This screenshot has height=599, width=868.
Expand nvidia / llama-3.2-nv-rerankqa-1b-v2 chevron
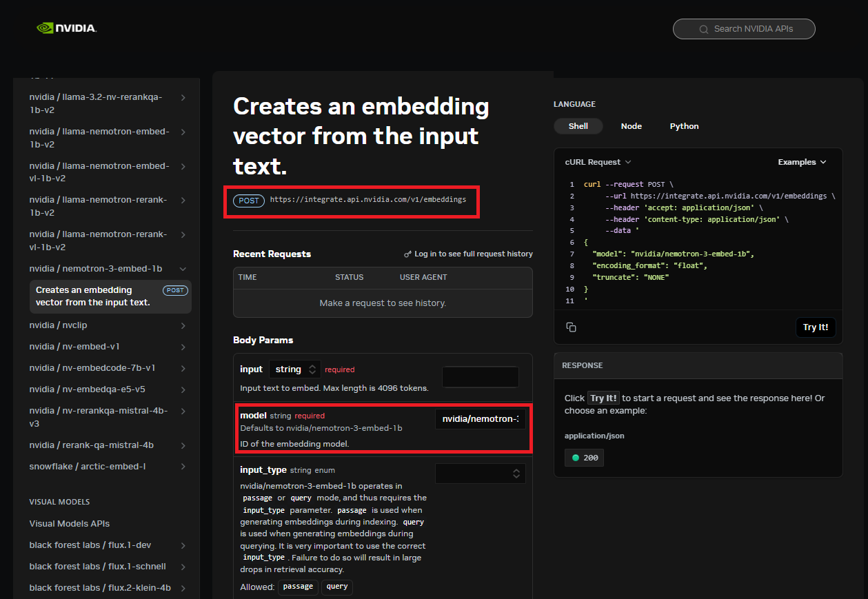(183, 97)
